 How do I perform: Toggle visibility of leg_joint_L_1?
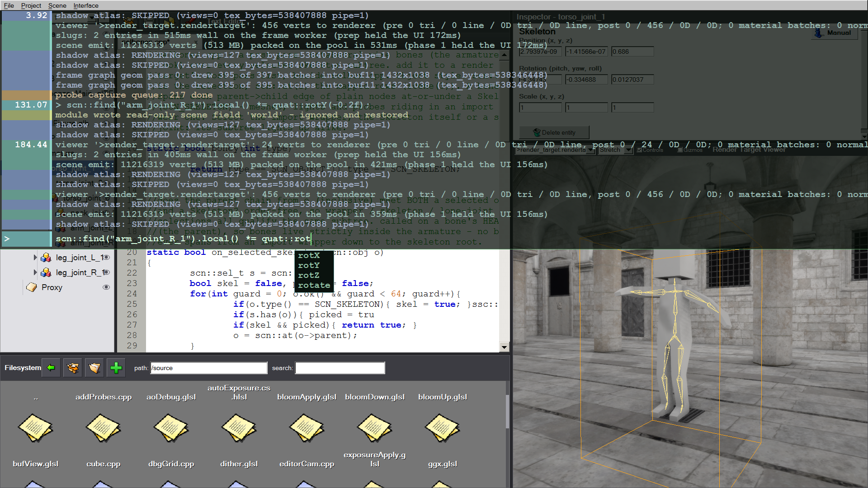pyautogui.click(x=107, y=258)
